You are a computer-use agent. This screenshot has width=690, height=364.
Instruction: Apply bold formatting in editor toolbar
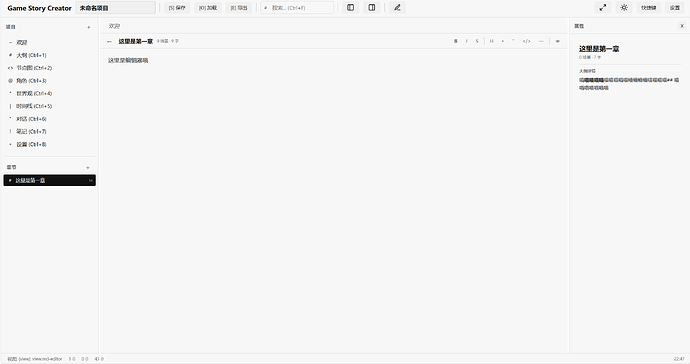tap(455, 41)
